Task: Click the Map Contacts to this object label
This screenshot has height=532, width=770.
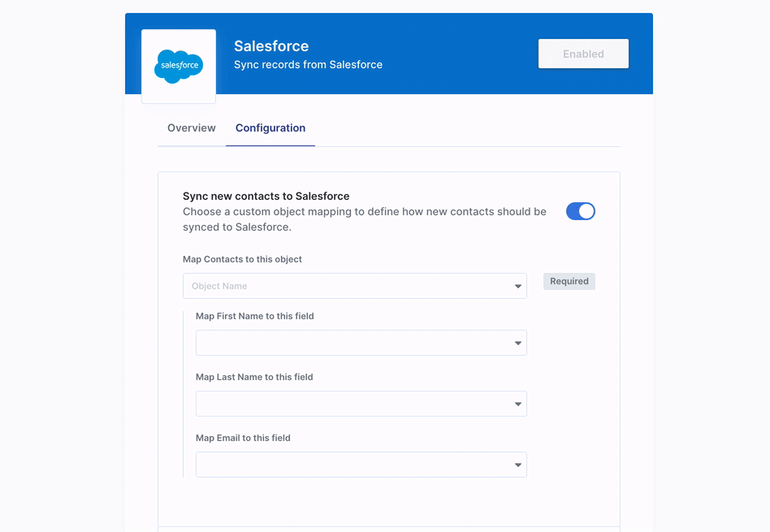Action: (242, 259)
